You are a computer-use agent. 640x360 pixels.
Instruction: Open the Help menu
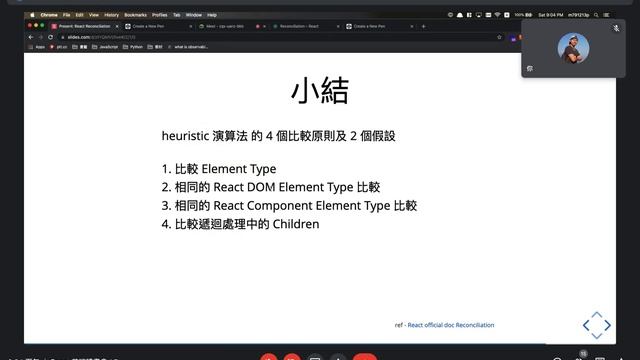click(212, 15)
